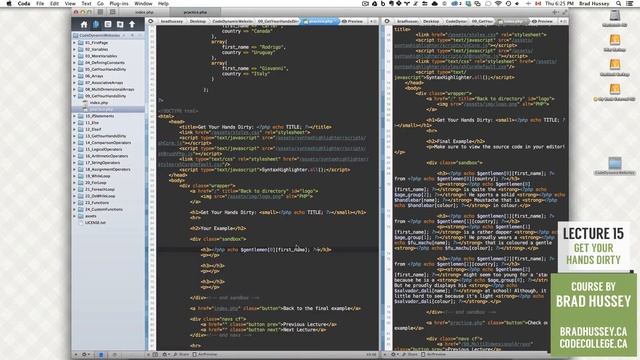Viewport: 640px width, 360px height.
Task: Click the second view-mode icon in Coda title bar
Action: (x=113, y=12)
